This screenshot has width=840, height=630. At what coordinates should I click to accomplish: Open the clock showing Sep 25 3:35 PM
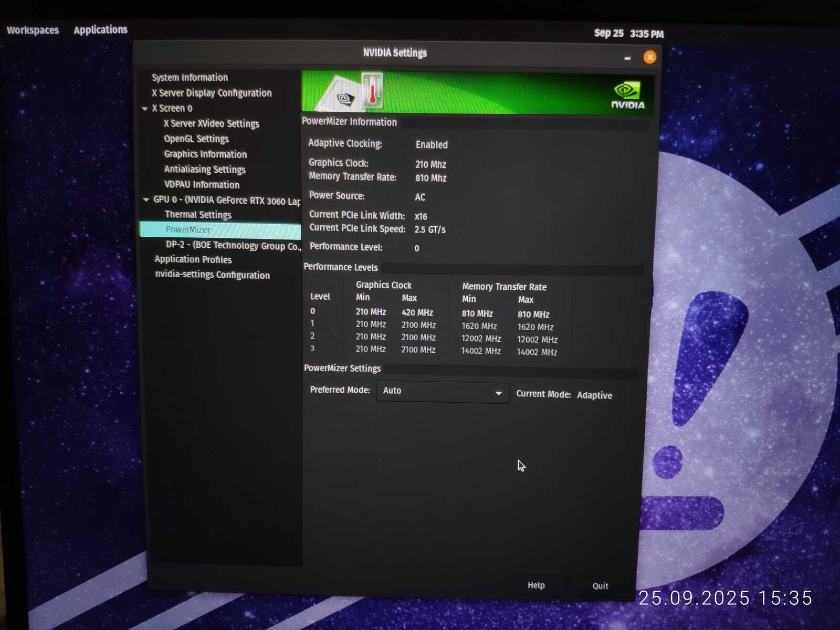[x=629, y=34]
